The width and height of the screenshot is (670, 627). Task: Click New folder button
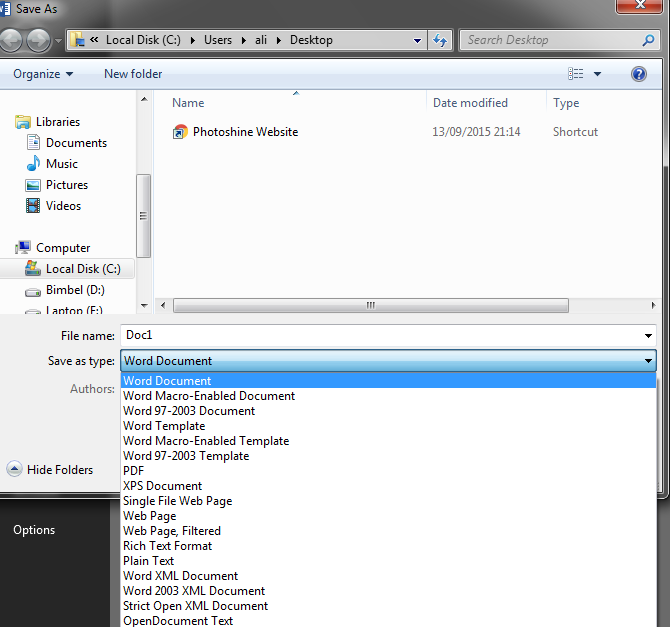(133, 74)
